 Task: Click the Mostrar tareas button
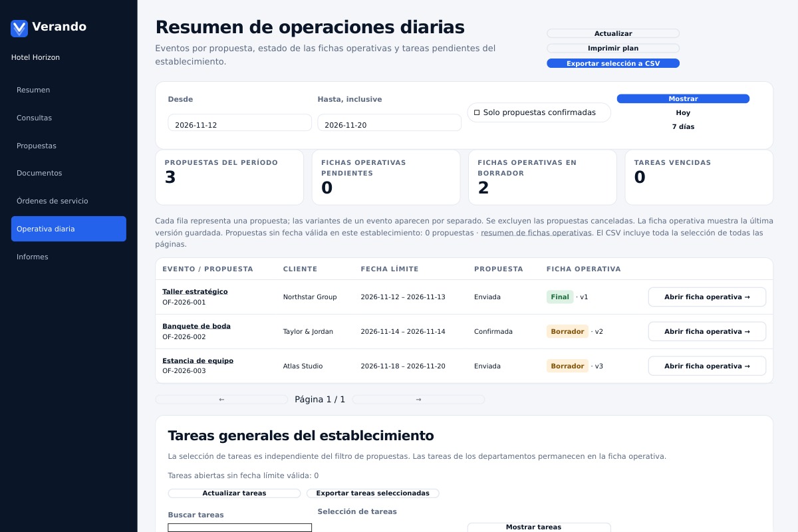click(x=539, y=527)
